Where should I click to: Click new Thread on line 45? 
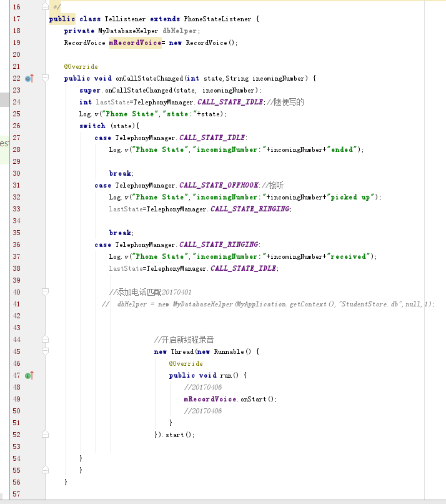(174, 351)
